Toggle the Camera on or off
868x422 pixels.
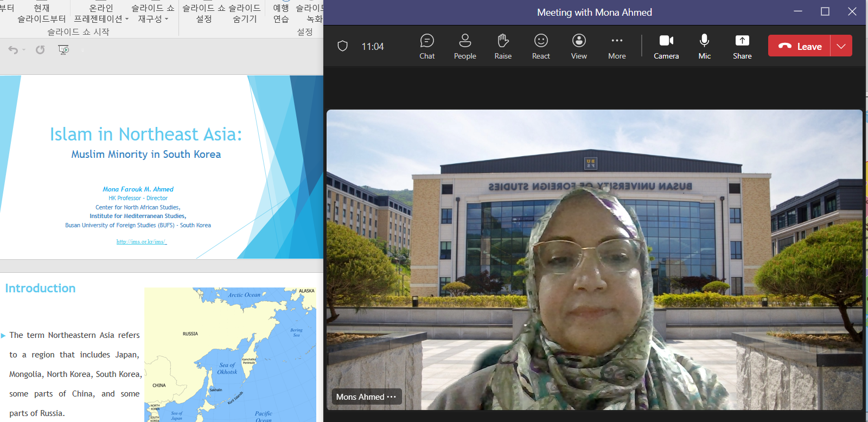pos(666,47)
